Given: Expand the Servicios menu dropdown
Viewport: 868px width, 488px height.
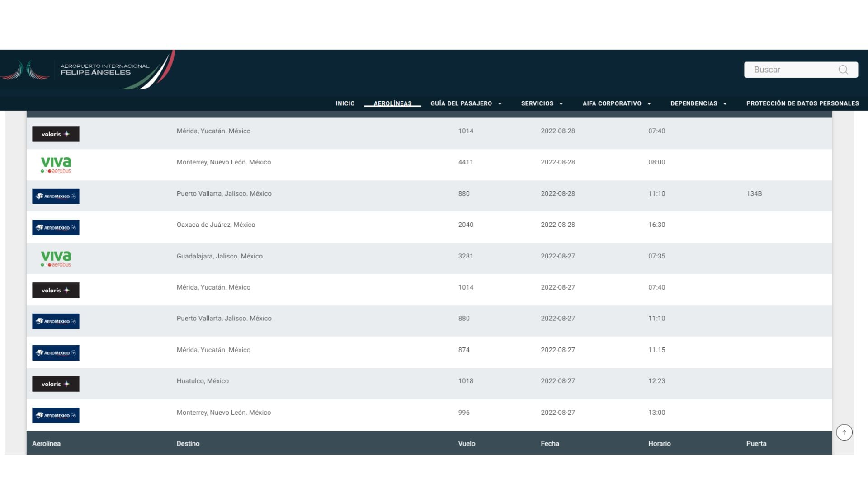Looking at the screenshot, I should click(542, 103).
